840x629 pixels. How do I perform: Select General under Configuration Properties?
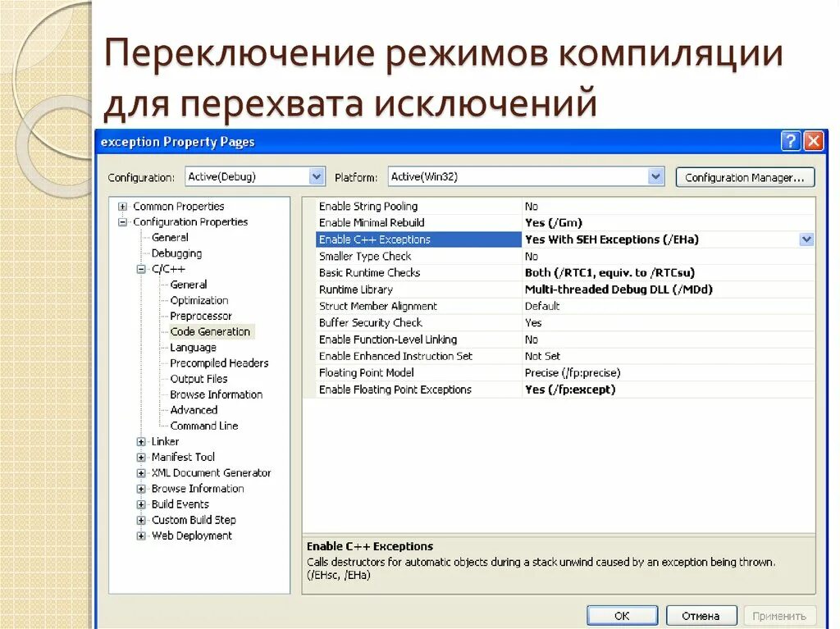coord(170,237)
